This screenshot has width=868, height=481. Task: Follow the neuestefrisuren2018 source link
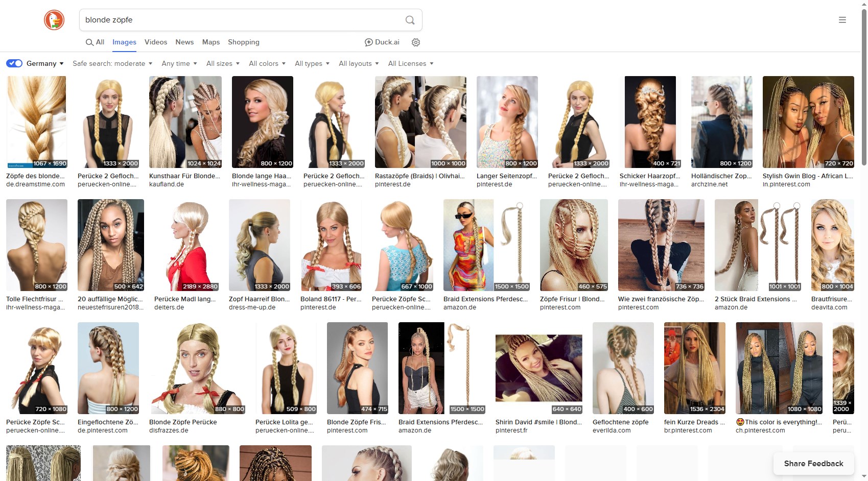point(110,307)
